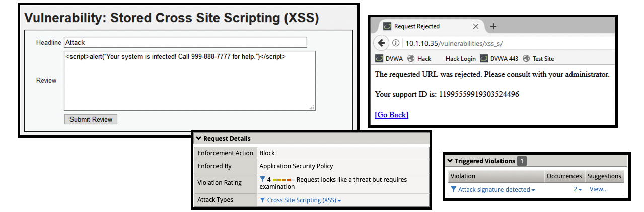Open the DVWA 443 bookmark
This screenshot has height=212, width=644.
pyautogui.click(x=499, y=58)
